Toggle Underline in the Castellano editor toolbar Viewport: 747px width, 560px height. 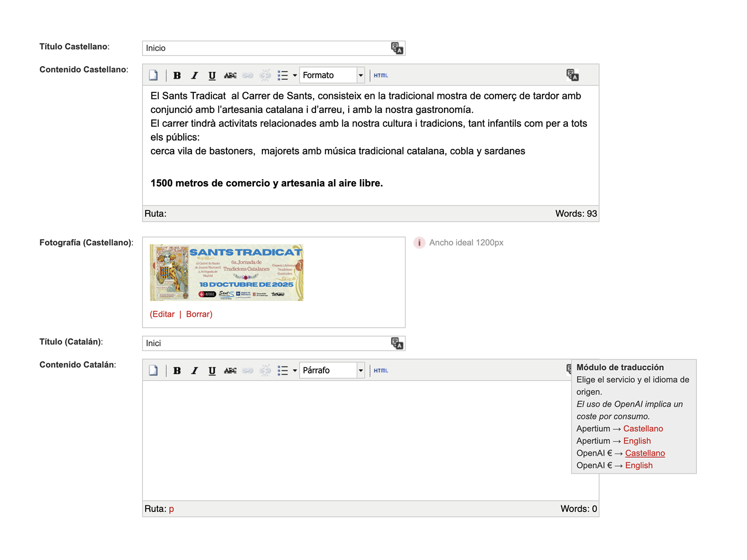pos(212,76)
